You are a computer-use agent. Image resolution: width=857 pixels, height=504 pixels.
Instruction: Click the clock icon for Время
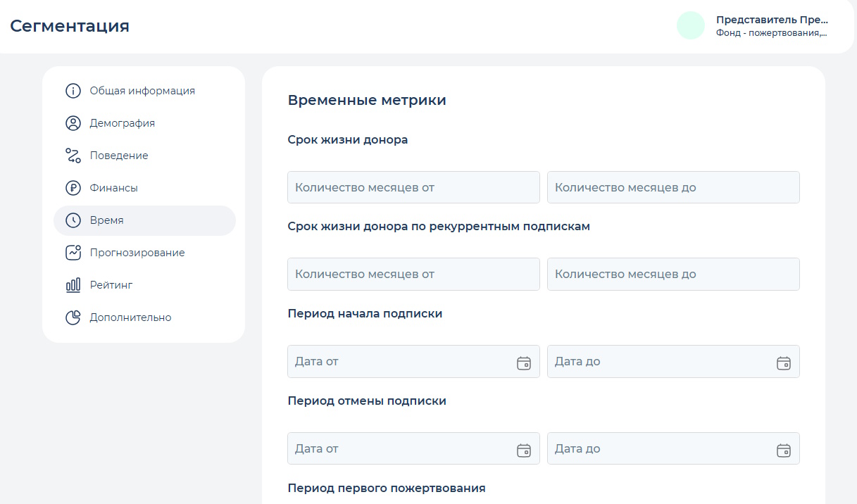point(73,220)
